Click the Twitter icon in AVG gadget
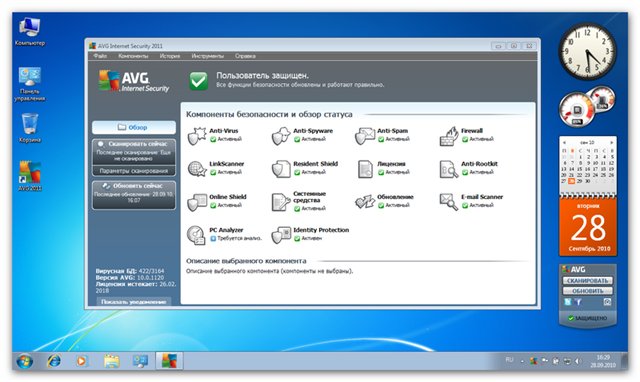This screenshot has width=640, height=382. pyautogui.click(x=568, y=302)
